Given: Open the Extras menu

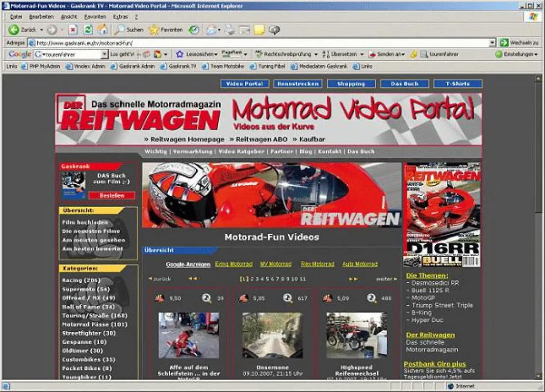Looking at the screenshot, I should point(120,17).
